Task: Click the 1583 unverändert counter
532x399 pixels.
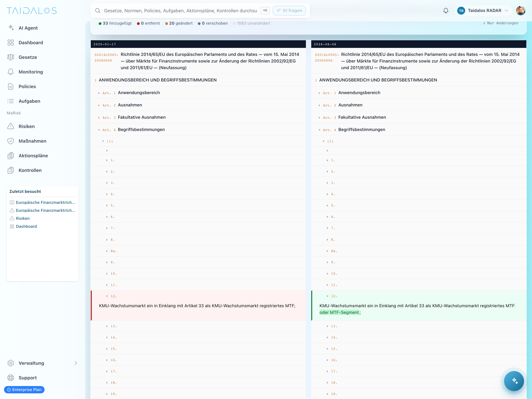Action: (252, 23)
